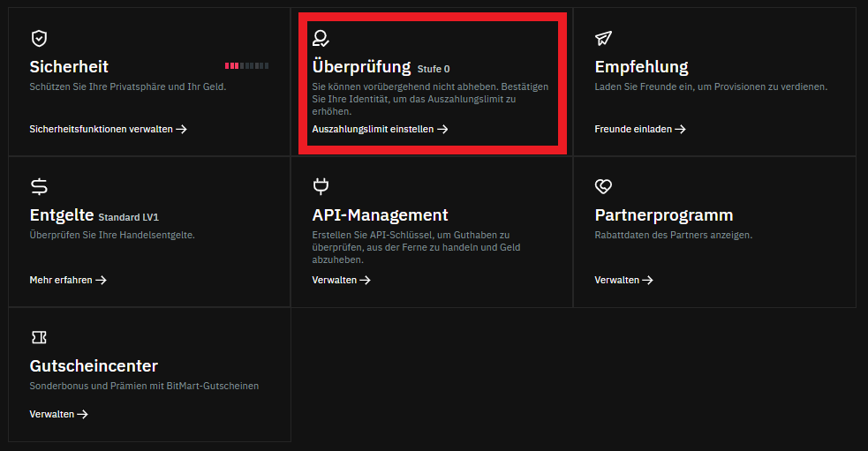Click Verwalten under Gutscheincenter

point(58,414)
